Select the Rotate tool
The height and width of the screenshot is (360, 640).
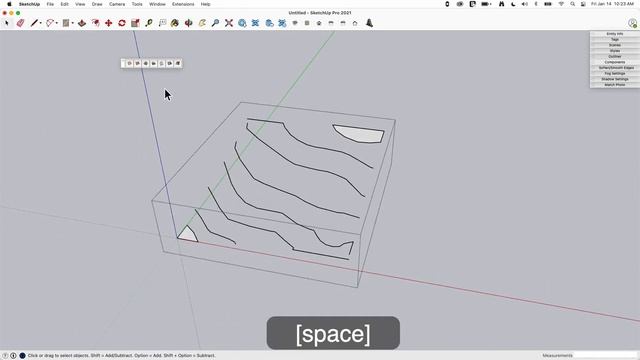(x=122, y=23)
